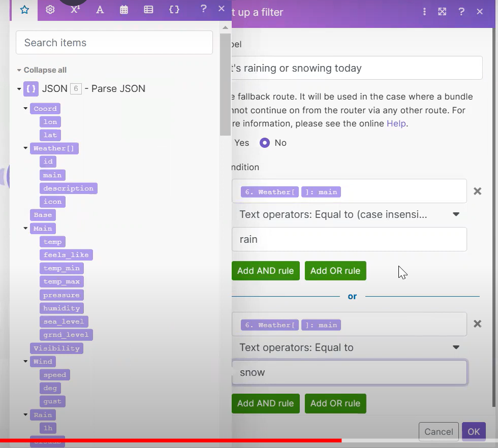Select the temp item
This screenshot has height=448, width=498.
click(x=52, y=242)
